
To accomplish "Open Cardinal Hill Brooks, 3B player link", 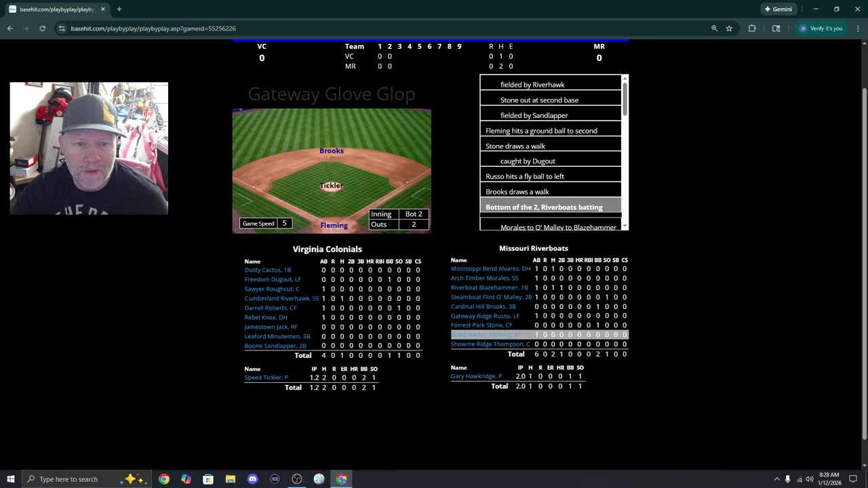I will point(483,306).
